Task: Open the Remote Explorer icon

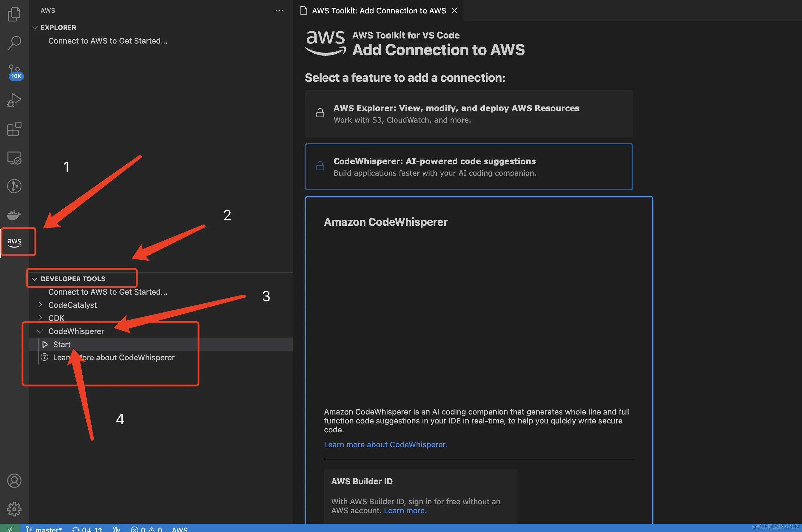Action: [14, 158]
